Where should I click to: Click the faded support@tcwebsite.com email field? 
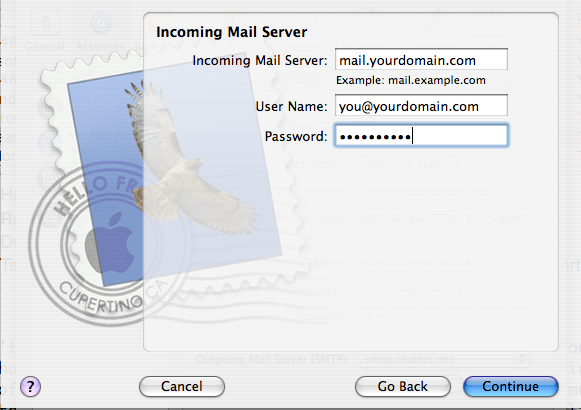click(x=425, y=191)
